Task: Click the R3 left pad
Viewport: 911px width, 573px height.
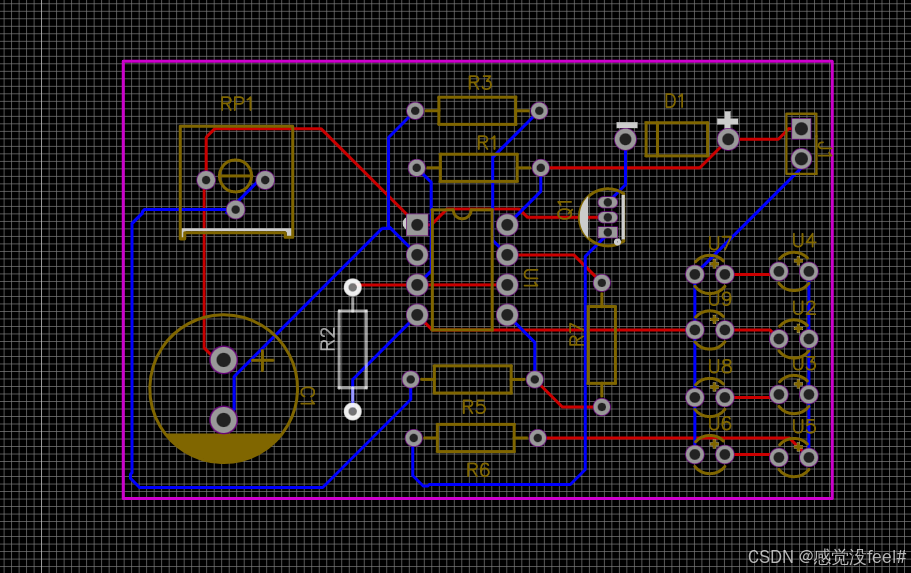Action: pyautogui.click(x=415, y=110)
